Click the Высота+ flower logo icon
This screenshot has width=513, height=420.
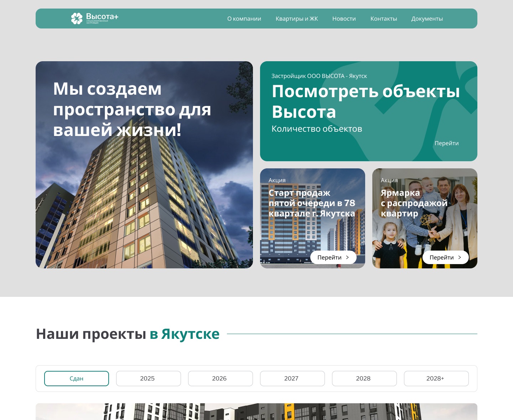(77, 19)
